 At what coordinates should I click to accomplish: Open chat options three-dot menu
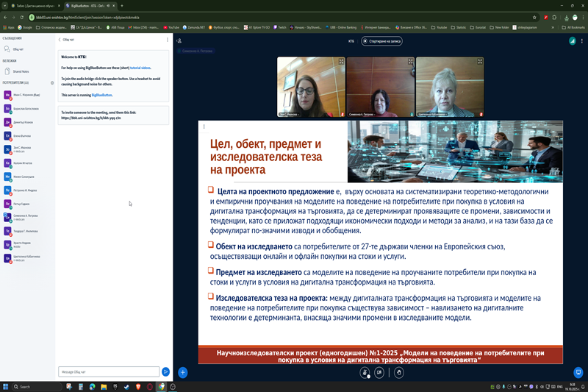click(168, 40)
